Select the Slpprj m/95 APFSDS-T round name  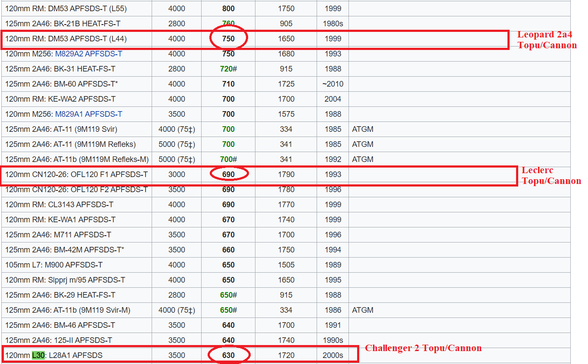(87, 280)
